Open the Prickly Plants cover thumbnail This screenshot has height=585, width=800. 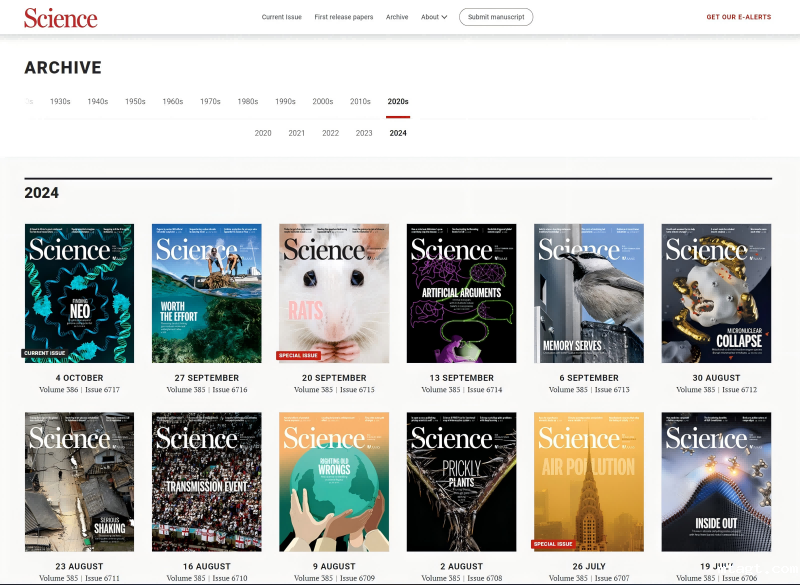461,481
